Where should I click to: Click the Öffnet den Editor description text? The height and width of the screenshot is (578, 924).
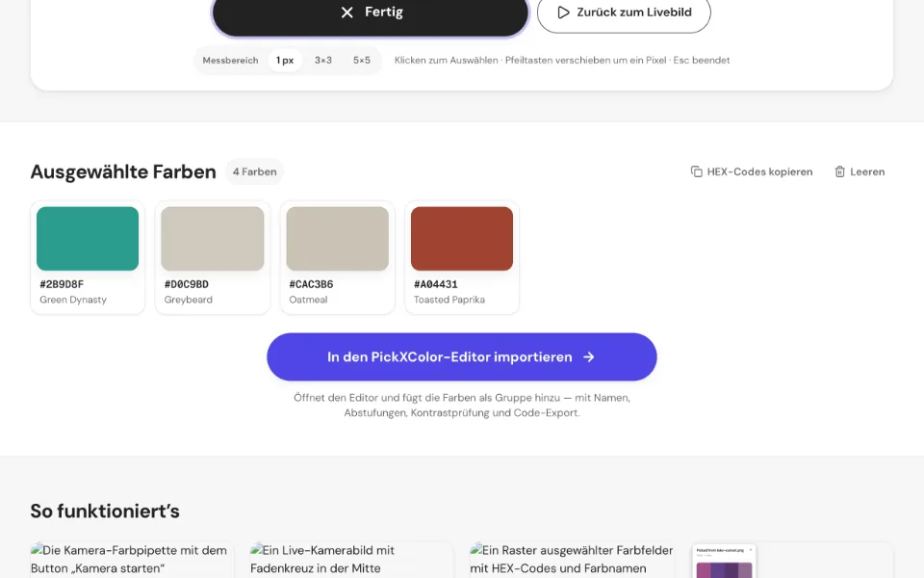point(462,406)
